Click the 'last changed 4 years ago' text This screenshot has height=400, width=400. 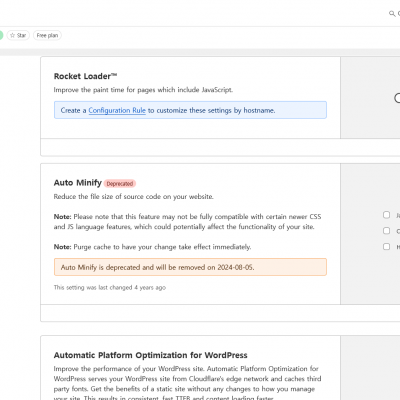coord(110,287)
